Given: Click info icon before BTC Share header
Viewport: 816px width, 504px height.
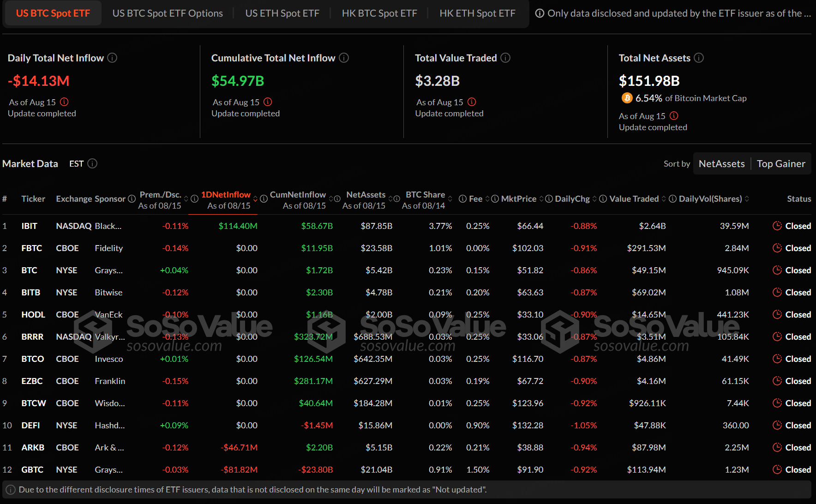Looking at the screenshot, I should click(396, 199).
